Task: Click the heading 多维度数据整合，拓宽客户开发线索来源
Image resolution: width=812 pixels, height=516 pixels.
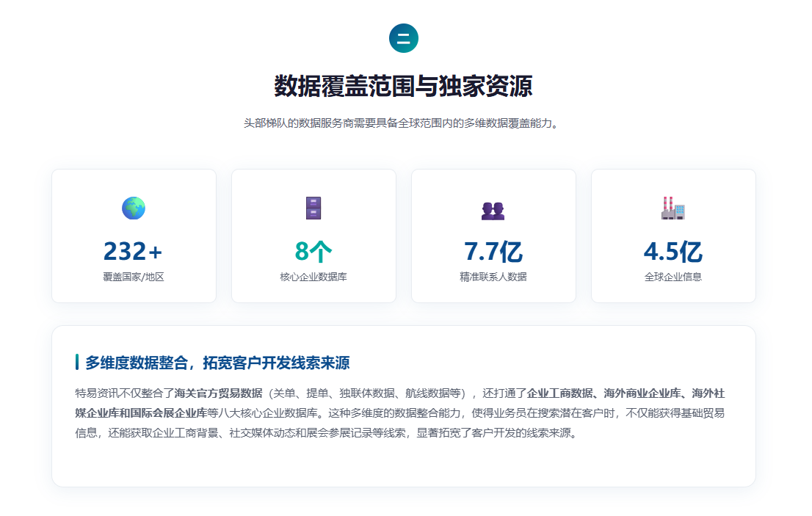Action: 217,363
